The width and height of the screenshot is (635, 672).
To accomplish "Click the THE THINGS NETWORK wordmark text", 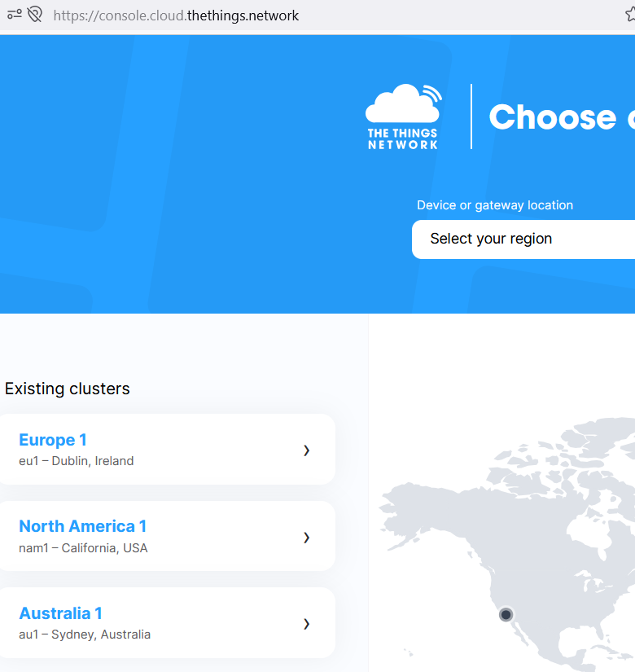I will coord(402,138).
